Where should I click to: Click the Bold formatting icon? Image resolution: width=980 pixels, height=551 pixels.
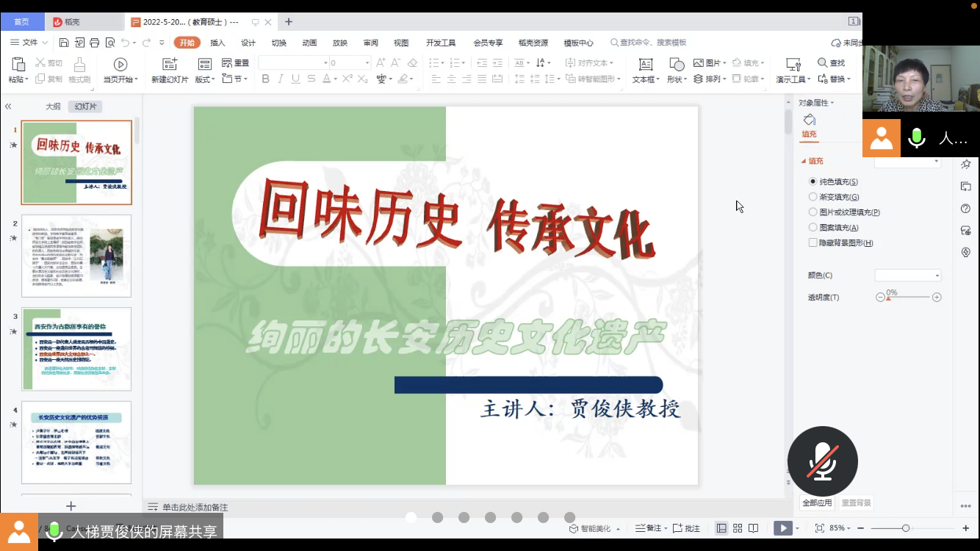pyautogui.click(x=265, y=79)
